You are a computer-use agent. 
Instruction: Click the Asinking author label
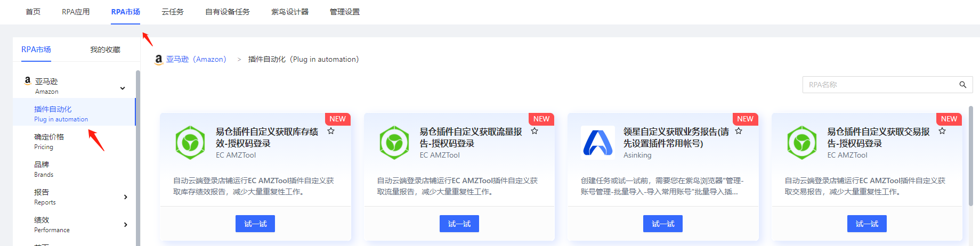coord(637,155)
